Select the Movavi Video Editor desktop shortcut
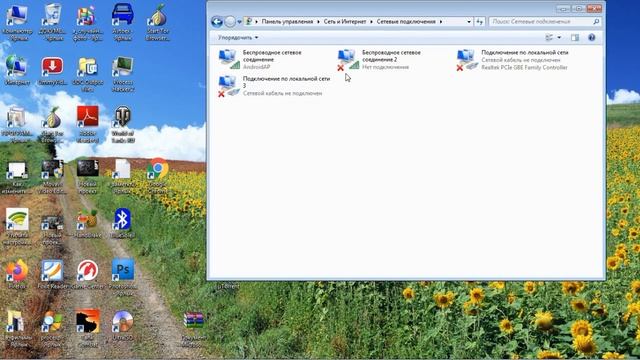The height and width of the screenshot is (360, 640). coord(52,176)
